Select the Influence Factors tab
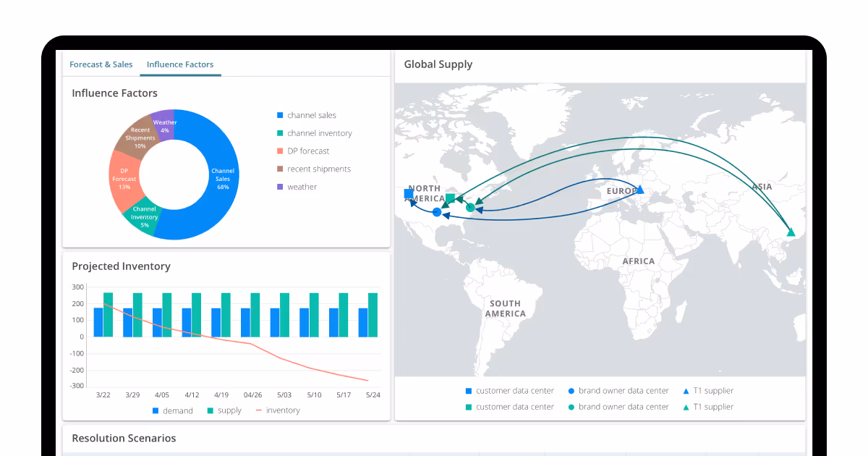Image resolution: width=868 pixels, height=456 pixels. point(180,64)
